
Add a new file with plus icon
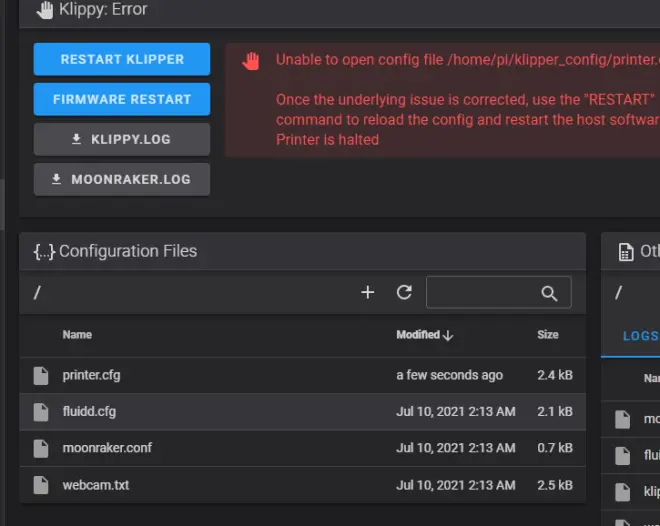[368, 292]
